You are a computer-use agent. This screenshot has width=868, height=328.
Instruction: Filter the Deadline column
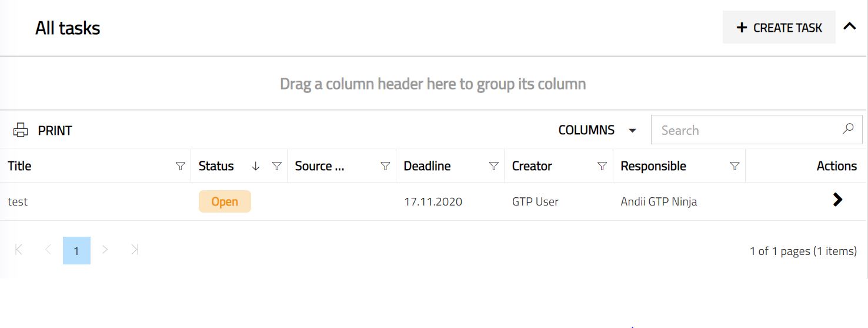[494, 167]
